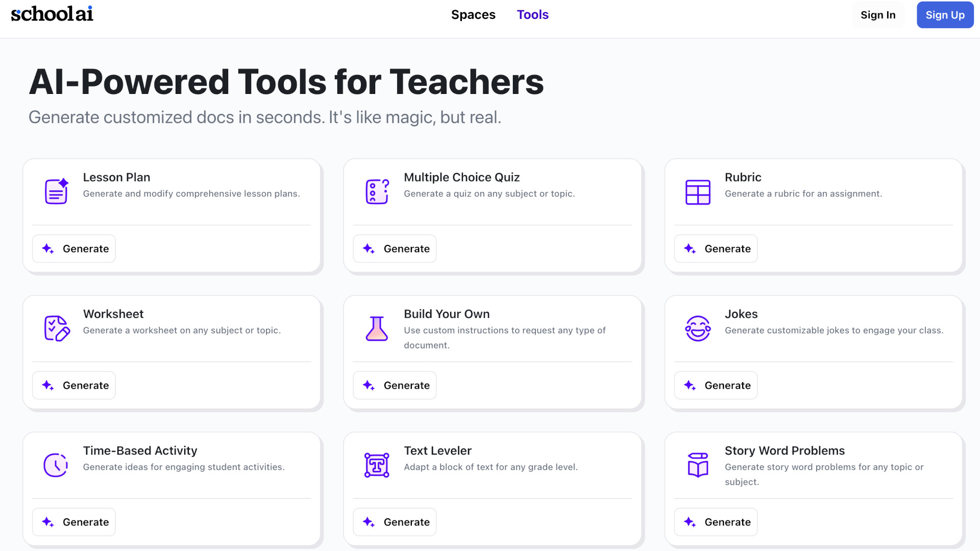Image resolution: width=980 pixels, height=551 pixels.
Task: Click the Time-Based Activity title
Action: coord(140,450)
